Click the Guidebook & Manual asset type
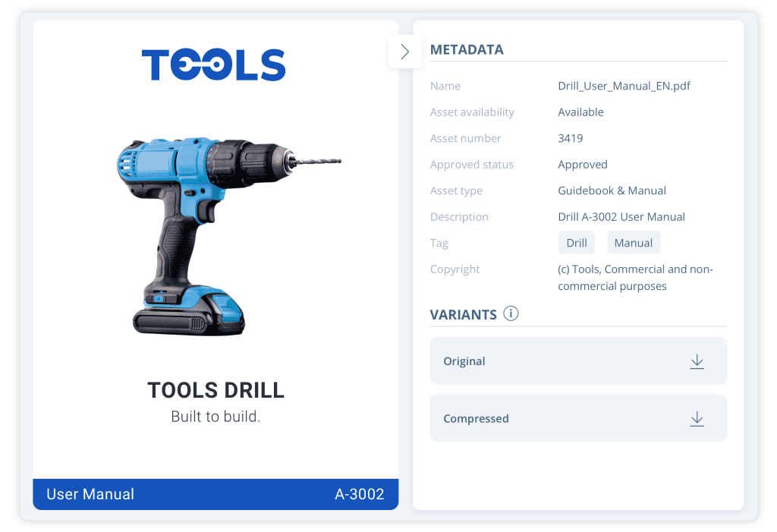 (612, 190)
